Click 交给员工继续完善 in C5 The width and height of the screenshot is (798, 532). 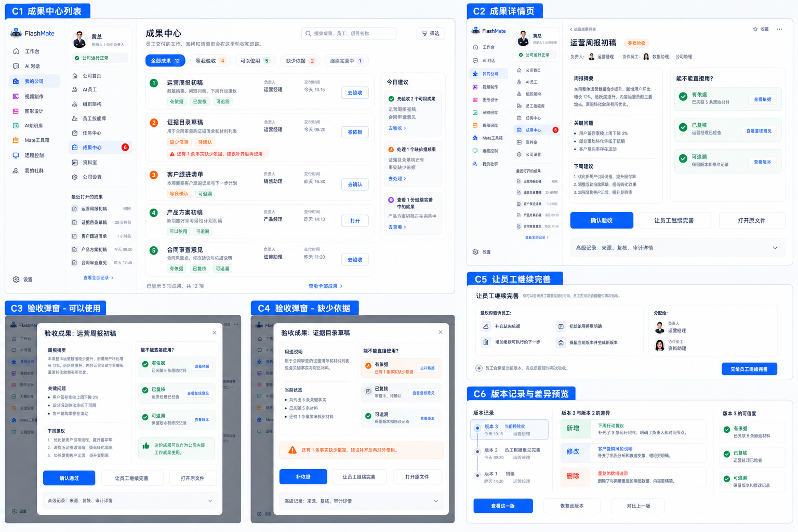(749, 369)
